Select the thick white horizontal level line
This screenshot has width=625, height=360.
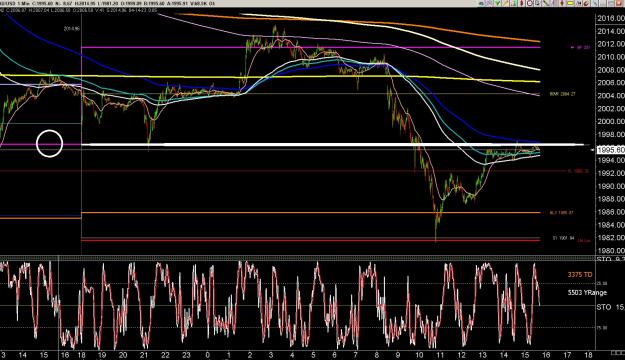(x=333, y=144)
